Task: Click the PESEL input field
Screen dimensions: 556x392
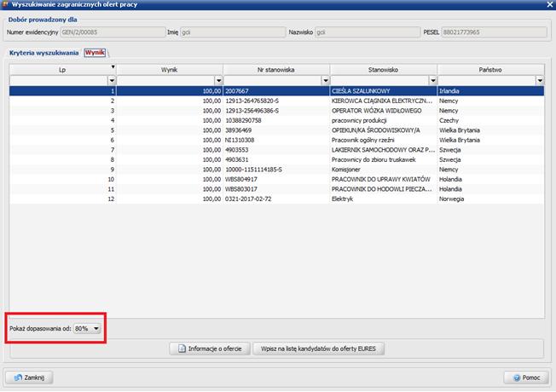Action: 495,32
